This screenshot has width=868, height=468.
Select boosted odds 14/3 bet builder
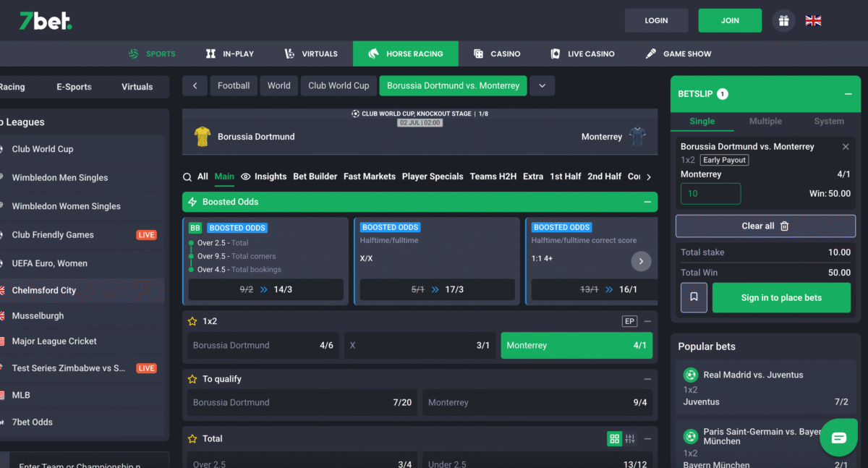[266, 289]
